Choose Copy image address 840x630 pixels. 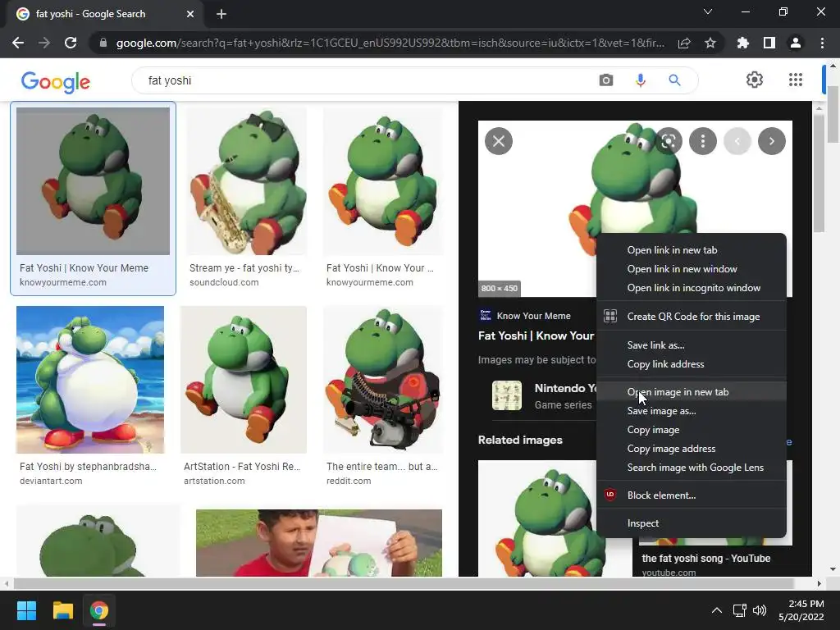[691, 449]
